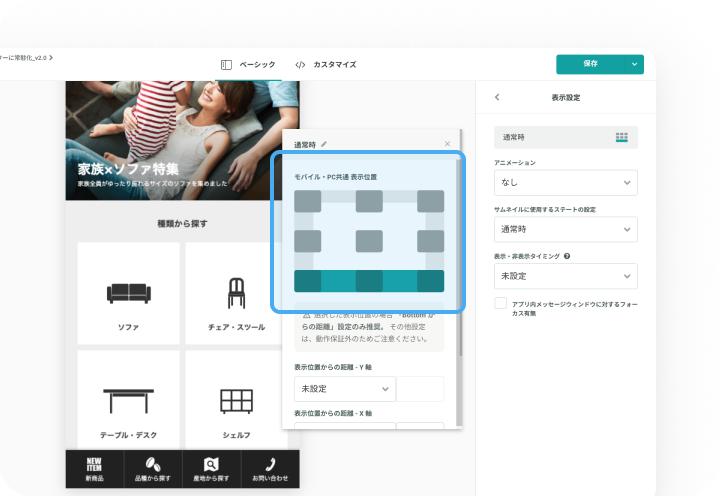The image size is (720, 496).
Task: Click the カスタマイズ code brackets icon
Action: [300, 65]
